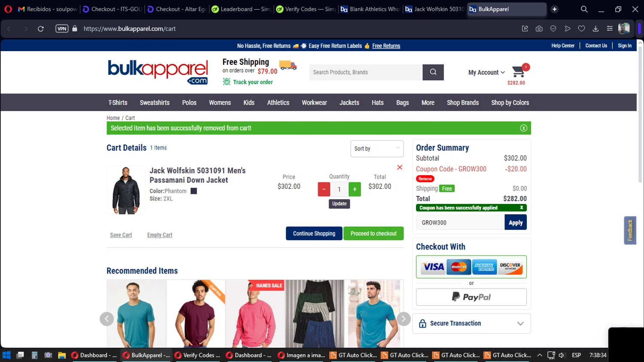644x362 pixels.
Task: Open the browser snapshot camera icon
Action: click(x=539, y=29)
